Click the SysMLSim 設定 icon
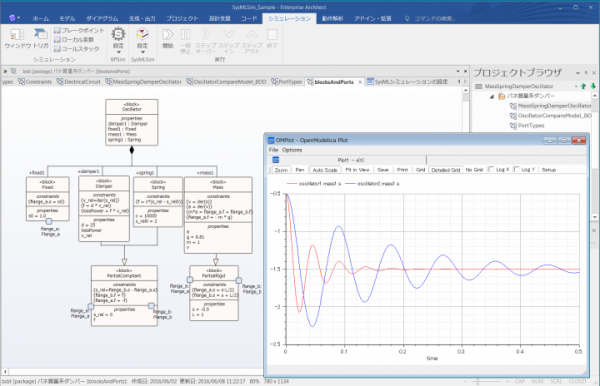The width and height of the screenshot is (600, 386). (142, 34)
